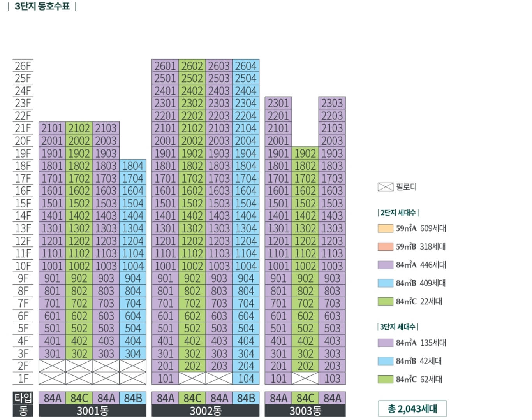Viewport: 532px width, 420px height.
Task: Click unit 1004 in 3002동
Action: (x=246, y=266)
